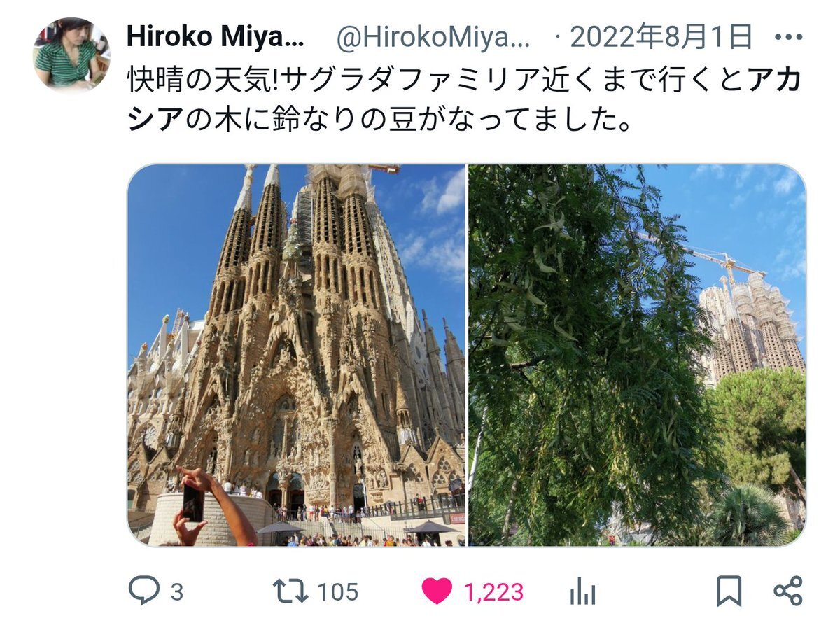Open the 2022年8月1日 date link
This screenshot has height=625, width=840.
661,37
